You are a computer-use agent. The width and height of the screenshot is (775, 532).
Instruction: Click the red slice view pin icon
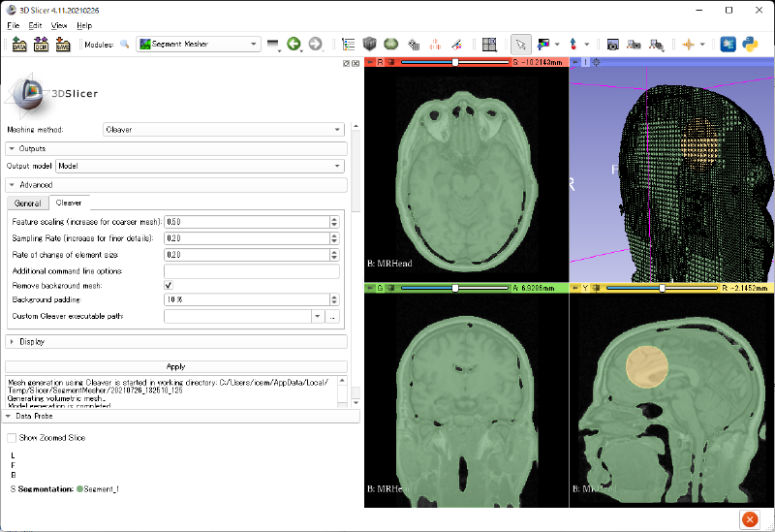370,62
